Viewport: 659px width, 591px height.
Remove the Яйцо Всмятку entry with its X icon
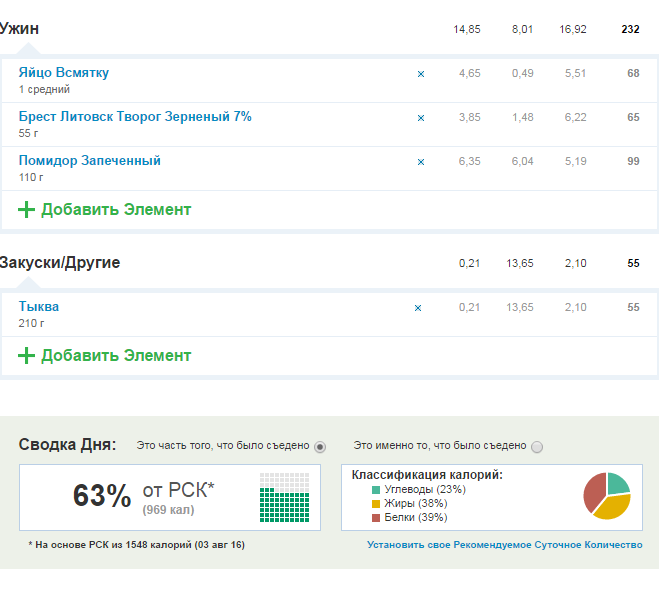pyautogui.click(x=420, y=74)
